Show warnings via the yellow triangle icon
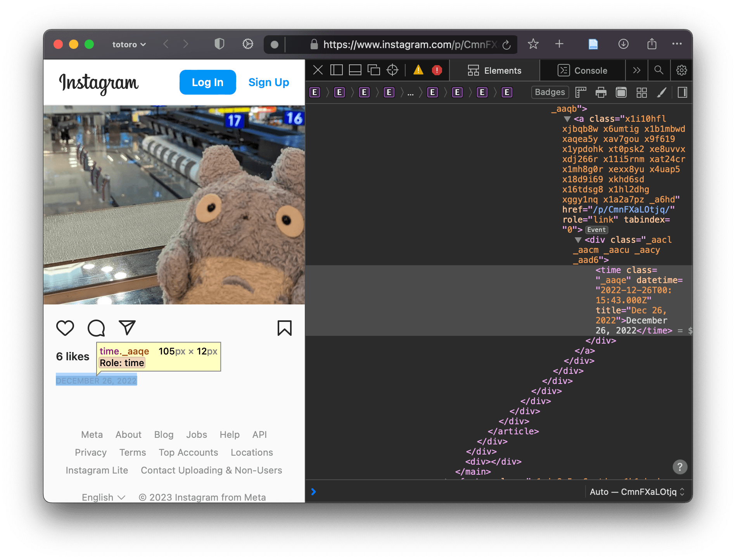Image resolution: width=736 pixels, height=560 pixels. coord(418,70)
